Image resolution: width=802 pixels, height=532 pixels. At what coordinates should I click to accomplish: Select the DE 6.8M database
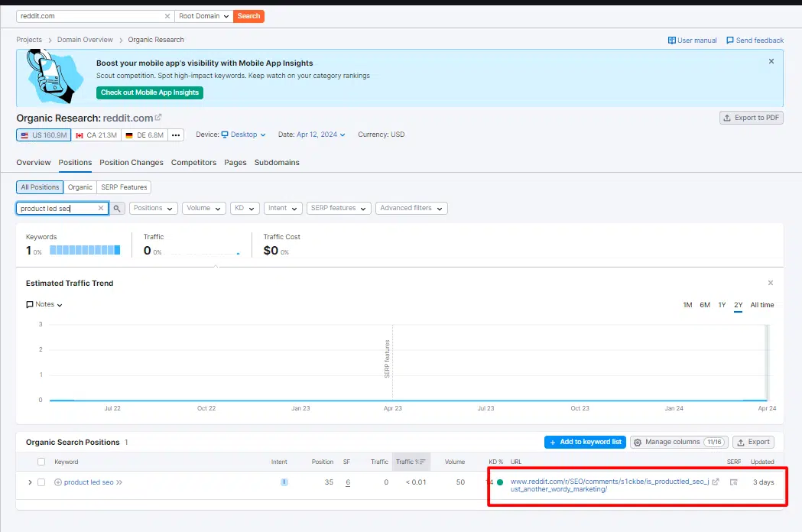(x=144, y=135)
